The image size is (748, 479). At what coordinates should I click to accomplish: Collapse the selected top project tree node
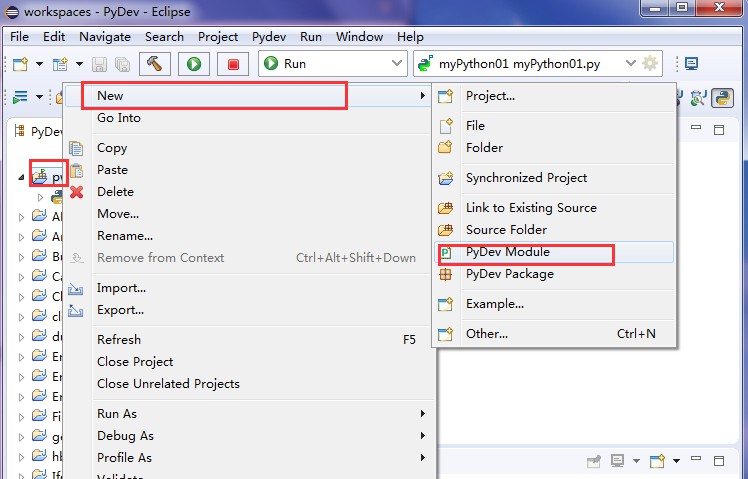pyautogui.click(x=21, y=177)
